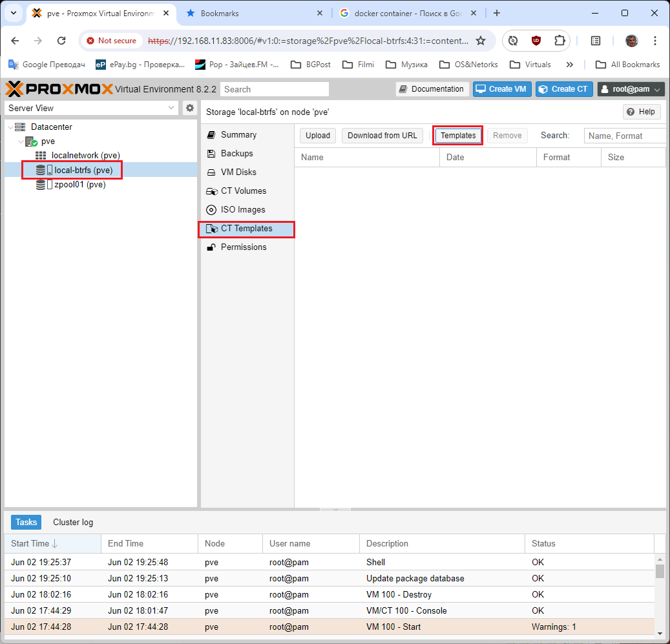Bookmark this page with the star
The width and height of the screenshot is (670, 644).
(x=481, y=41)
